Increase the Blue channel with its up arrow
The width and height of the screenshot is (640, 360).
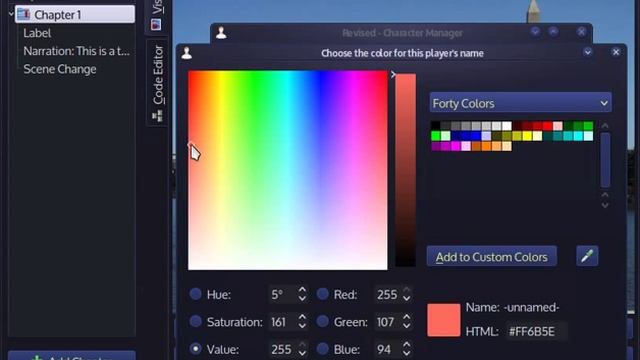click(x=407, y=344)
